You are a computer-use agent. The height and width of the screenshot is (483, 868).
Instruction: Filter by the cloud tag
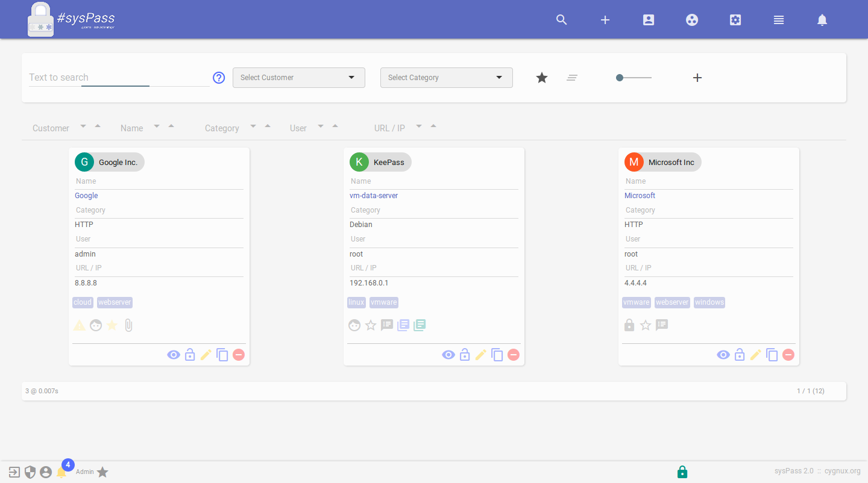pos(83,302)
